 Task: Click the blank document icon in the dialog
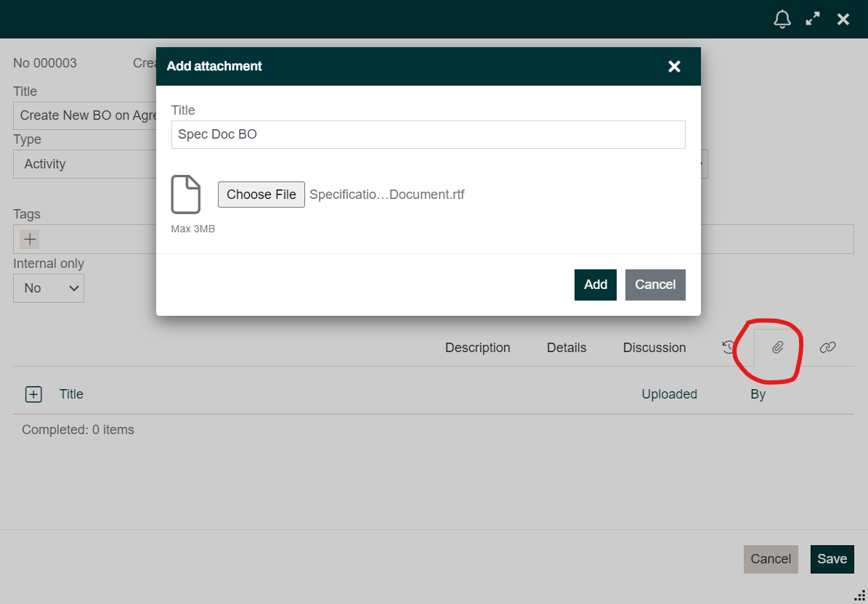coord(186,194)
